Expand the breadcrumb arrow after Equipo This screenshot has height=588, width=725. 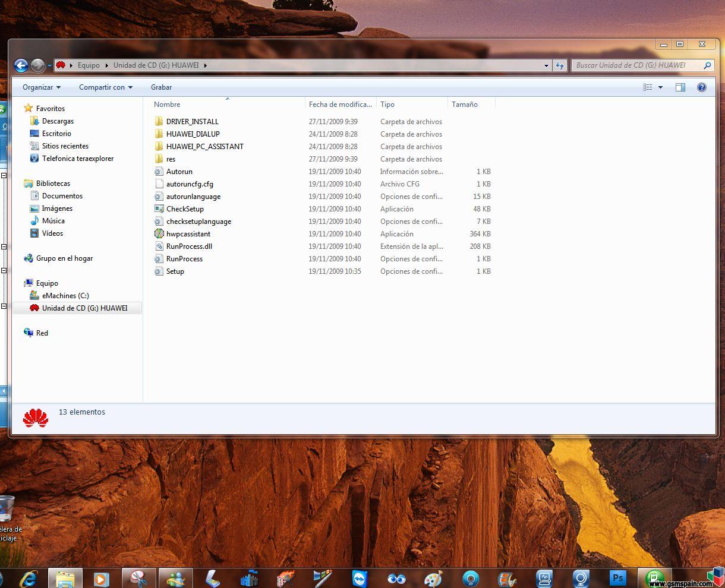pos(106,65)
